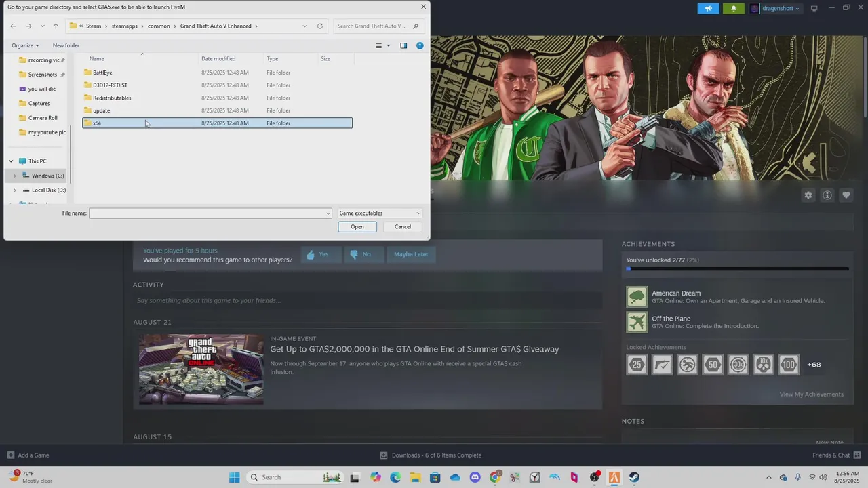The height and width of the screenshot is (488, 868).
Task: Open Camera Roll in the sidebar
Action: coord(42,118)
